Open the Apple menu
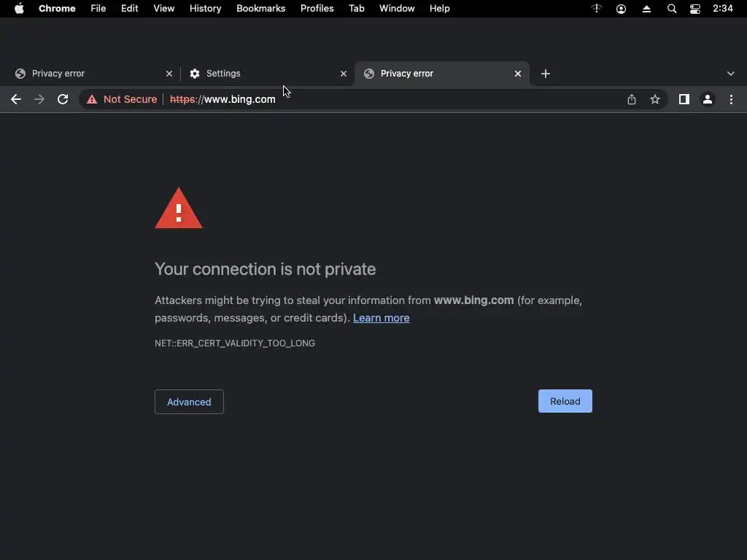Image resolution: width=747 pixels, height=560 pixels. coord(19,9)
